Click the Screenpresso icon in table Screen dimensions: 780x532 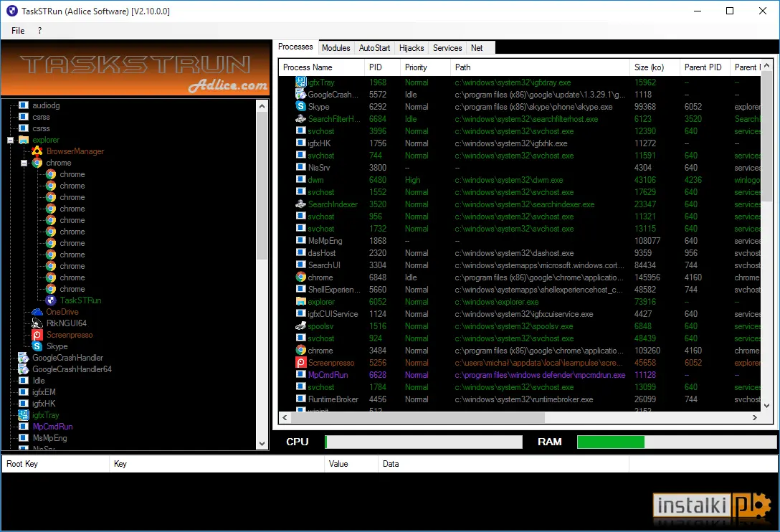[x=300, y=363]
